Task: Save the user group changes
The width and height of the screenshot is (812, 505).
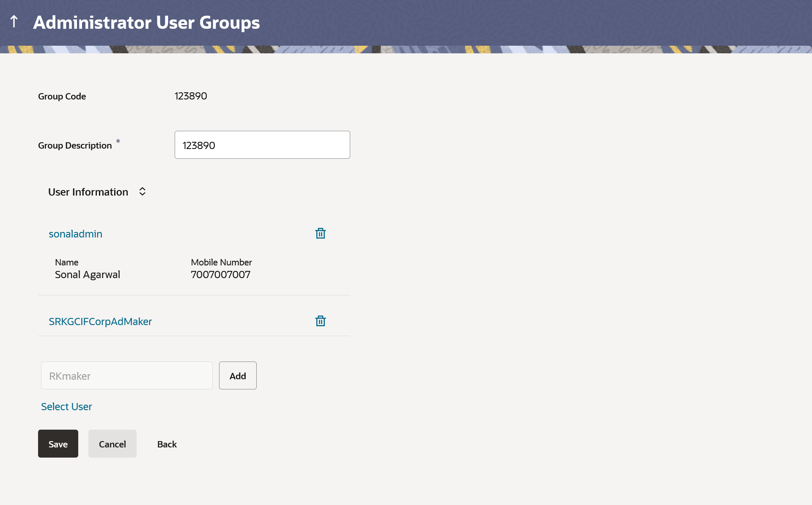Action: [58, 444]
